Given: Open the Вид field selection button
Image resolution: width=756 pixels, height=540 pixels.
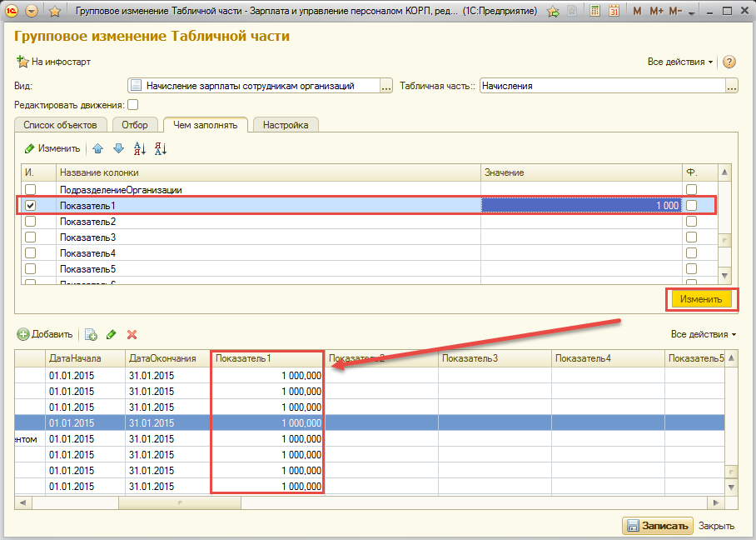Looking at the screenshot, I should (385, 85).
